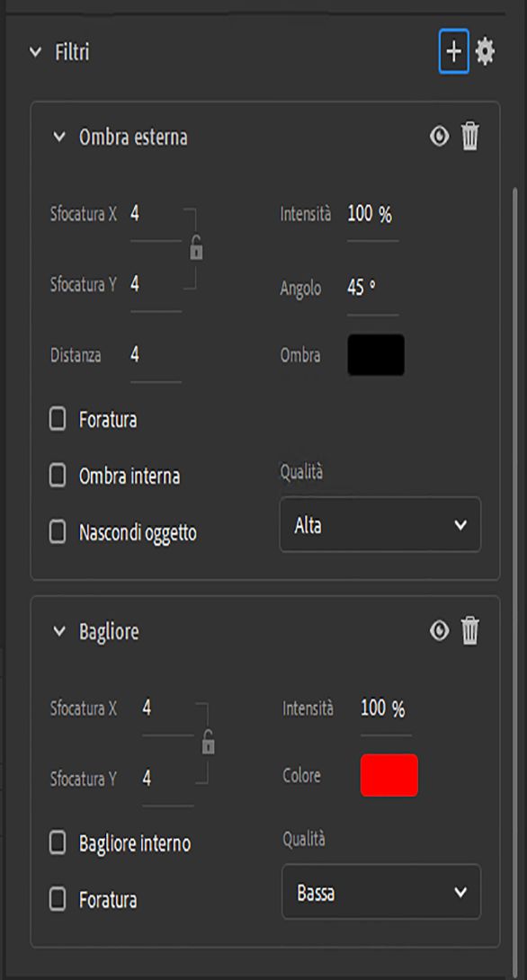
Task: Open the filter options gear menu
Action: pyautogui.click(x=487, y=51)
